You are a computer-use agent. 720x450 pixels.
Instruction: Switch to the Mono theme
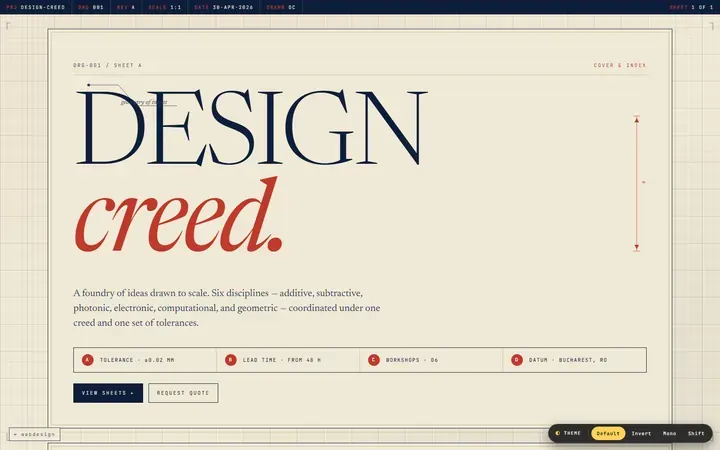[x=669, y=433]
